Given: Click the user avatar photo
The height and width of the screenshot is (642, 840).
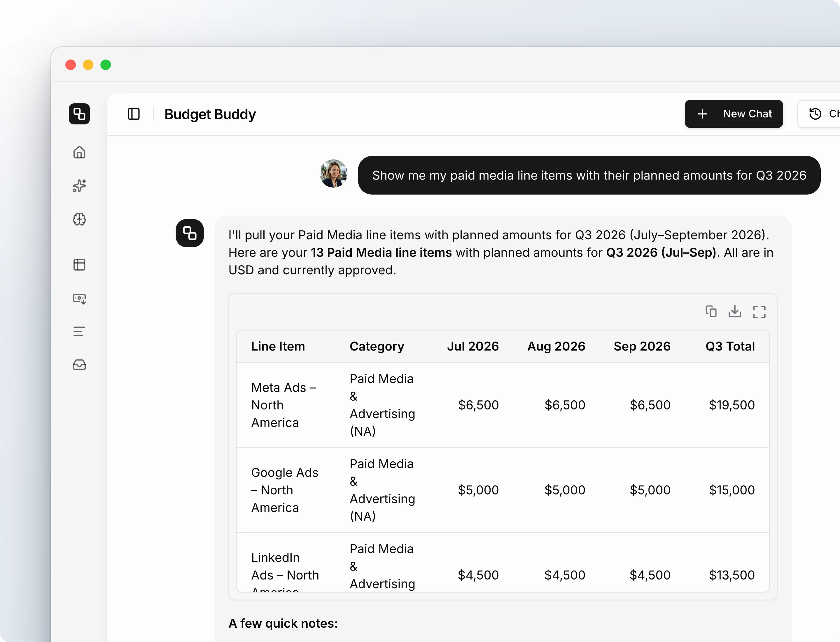Looking at the screenshot, I should click(x=333, y=174).
